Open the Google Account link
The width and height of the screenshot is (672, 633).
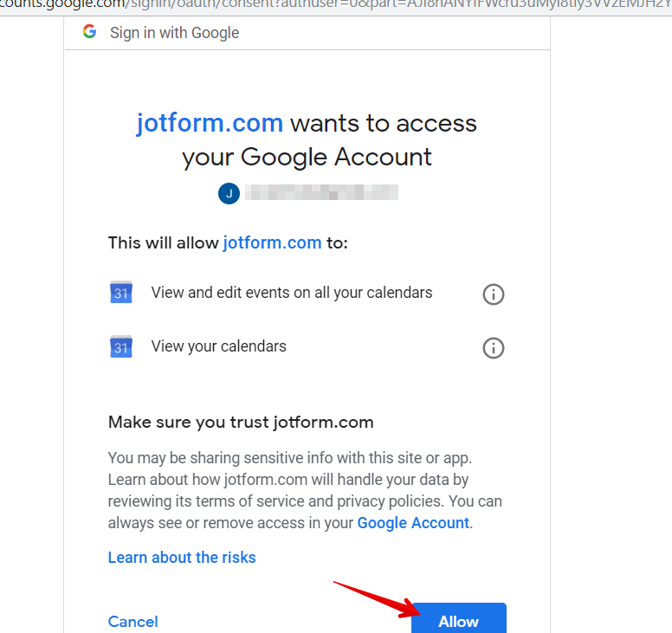pos(413,523)
